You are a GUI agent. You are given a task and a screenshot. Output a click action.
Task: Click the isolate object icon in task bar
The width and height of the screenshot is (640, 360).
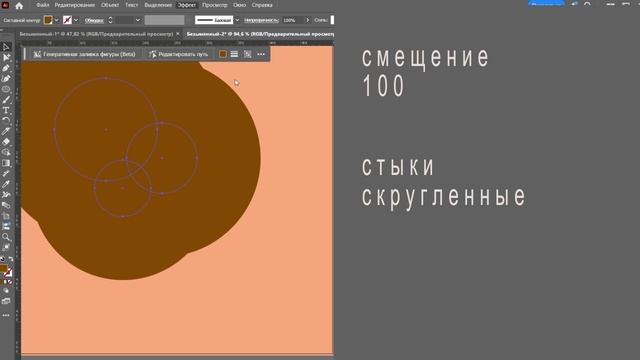click(x=248, y=54)
